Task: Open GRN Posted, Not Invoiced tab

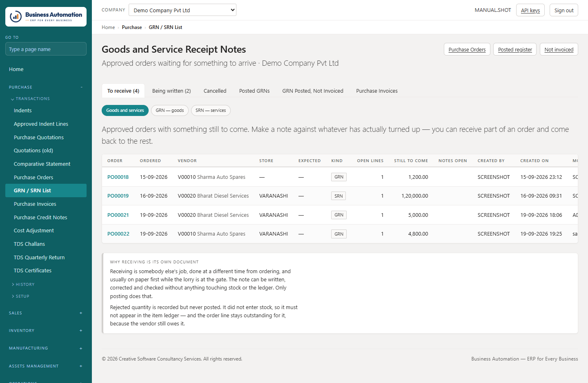Action: click(x=313, y=91)
